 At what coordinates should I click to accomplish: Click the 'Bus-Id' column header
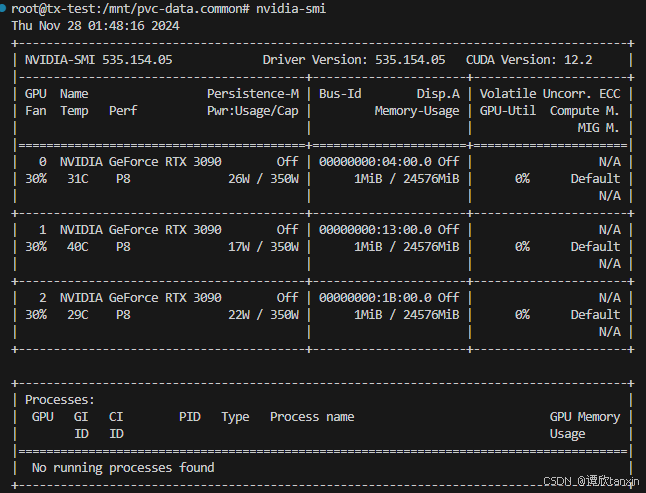tap(340, 94)
